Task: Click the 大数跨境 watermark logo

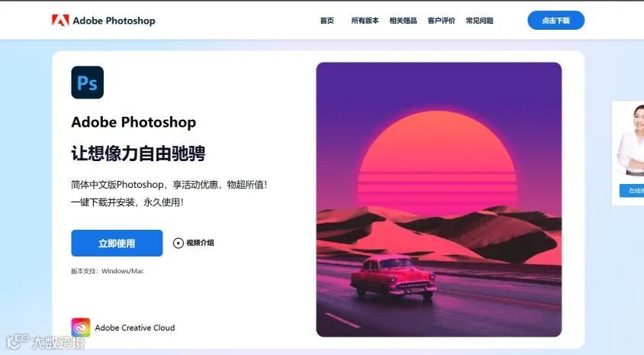Action: point(45,342)
